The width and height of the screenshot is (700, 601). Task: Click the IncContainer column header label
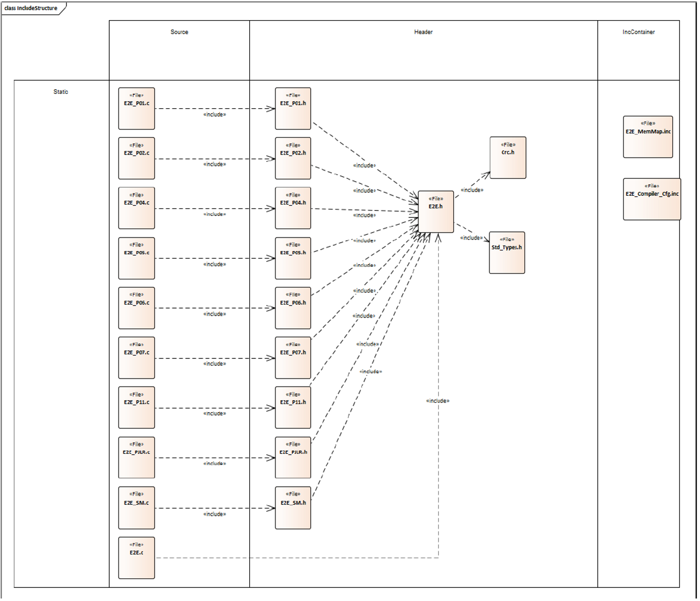click(638, 32)
